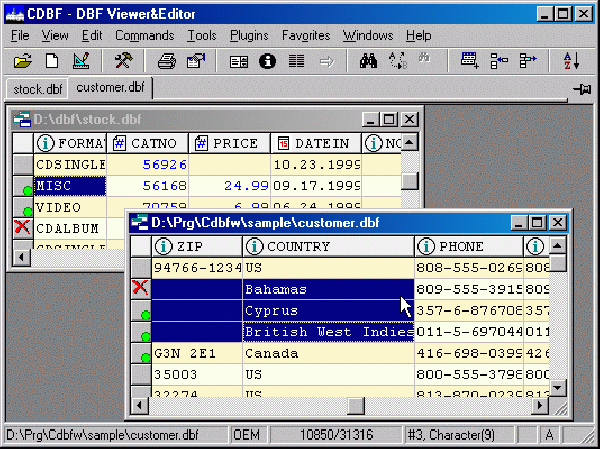The width and height of the screenshot is (600, 449).
Task: Click the move columns left icon
Action: click(499, 61)
